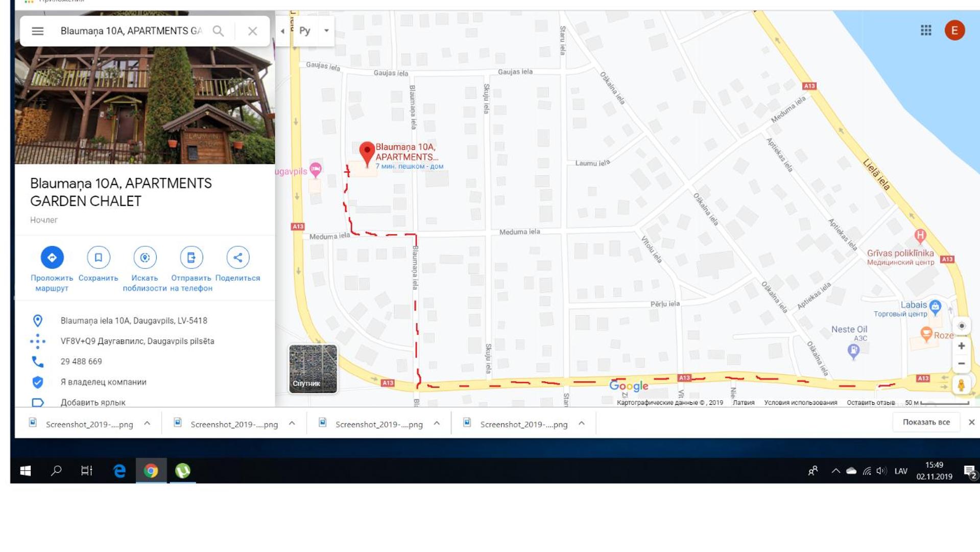
Task: Collapse the side panel with the arrow
Action: click(282, 31)
